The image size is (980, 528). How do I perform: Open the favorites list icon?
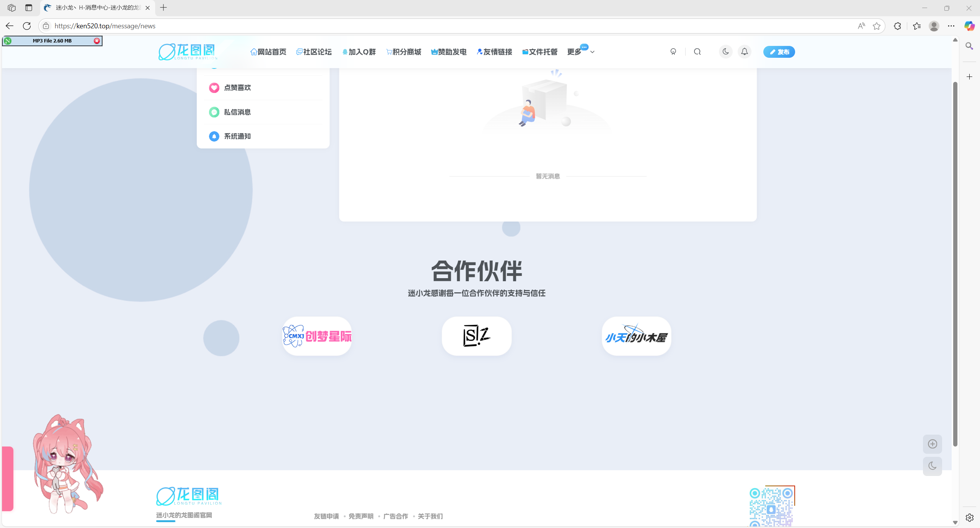click(916, 26)
